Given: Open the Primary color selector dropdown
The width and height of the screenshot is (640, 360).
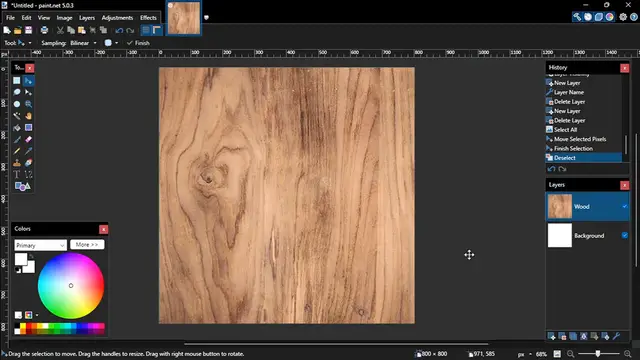Looking at the screenshot, I should tap(40, 245).
